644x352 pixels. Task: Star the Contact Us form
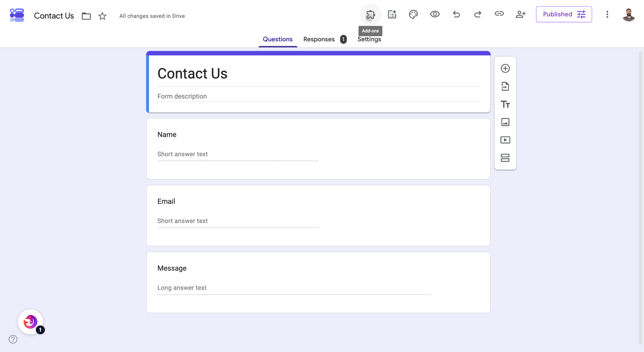[102, 16]
